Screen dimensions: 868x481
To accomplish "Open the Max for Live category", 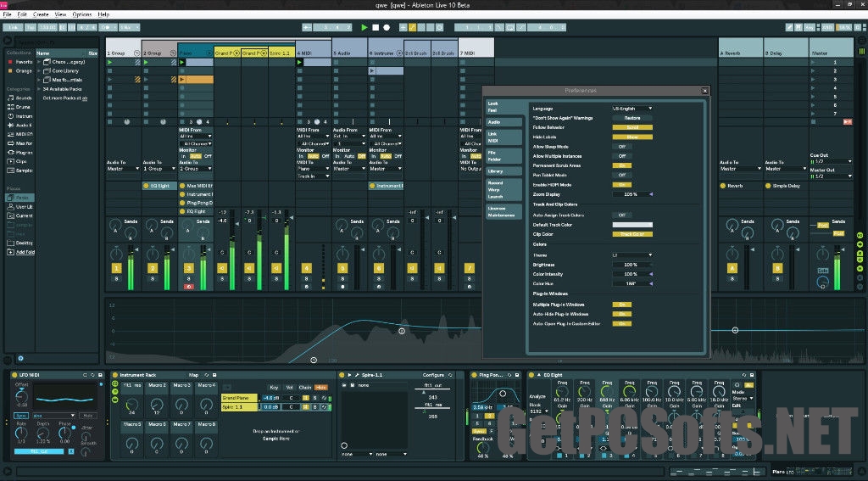I will [x=20, y=143].
